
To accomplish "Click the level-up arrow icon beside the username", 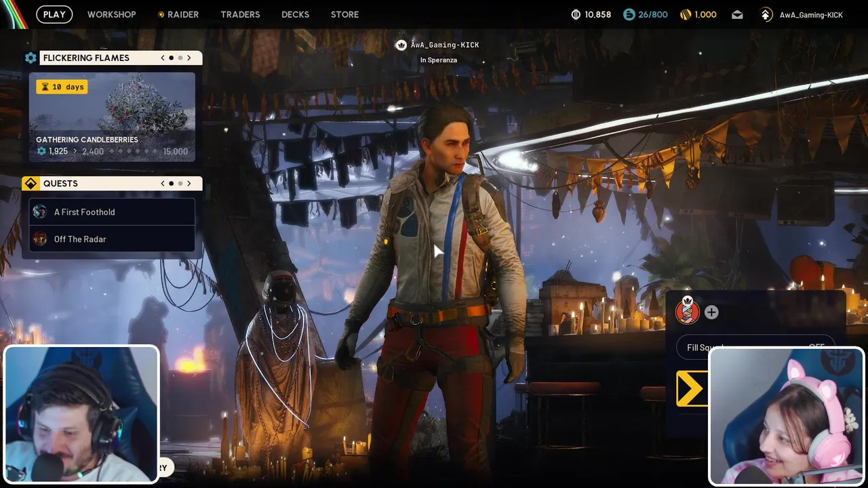I will 766,15.
